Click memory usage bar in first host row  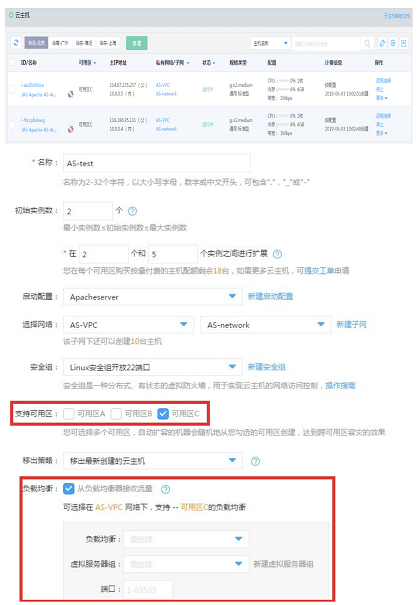click(x=284, y=90)
